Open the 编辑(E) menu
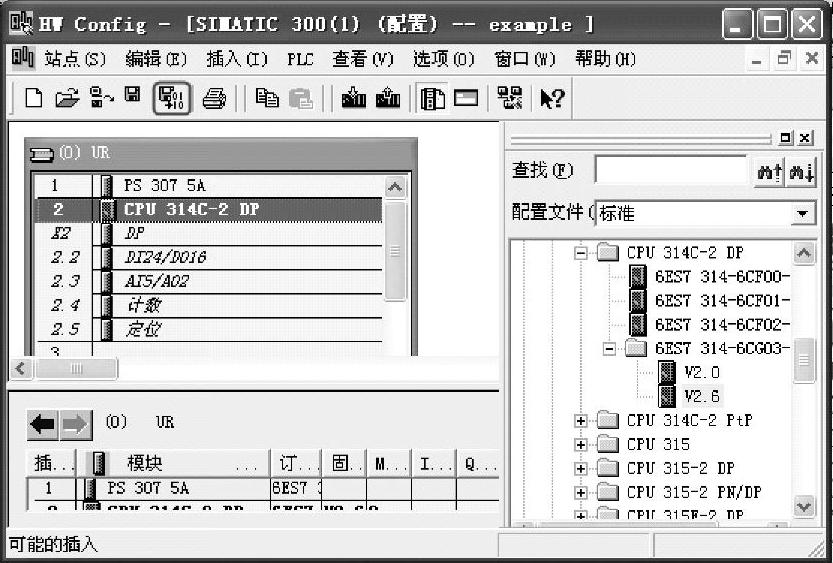The image size is (833, 563). 156,59
